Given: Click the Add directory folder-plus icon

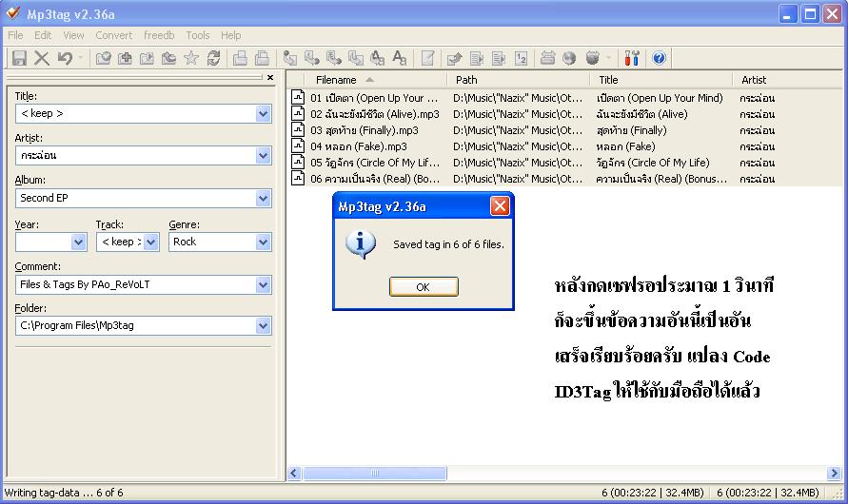Looking at the screenshot, I should coord(125,58).
